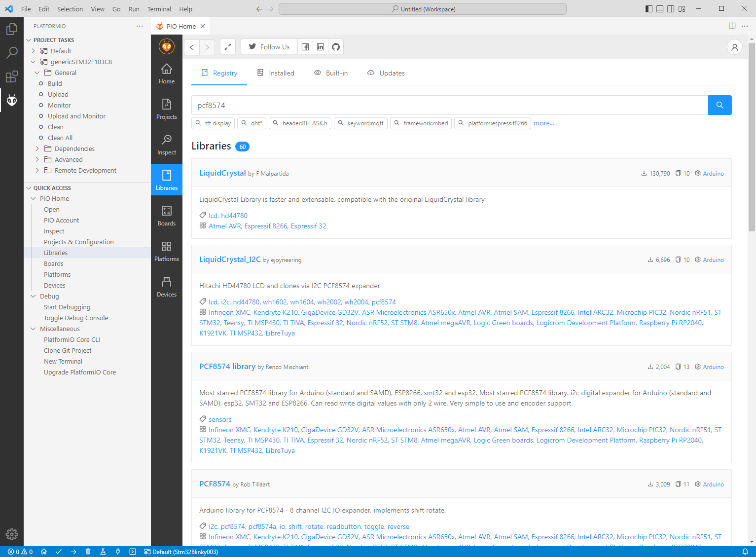Collapse the Miscellaneous group
Screen dimensions: 756x557
point(33,329)
